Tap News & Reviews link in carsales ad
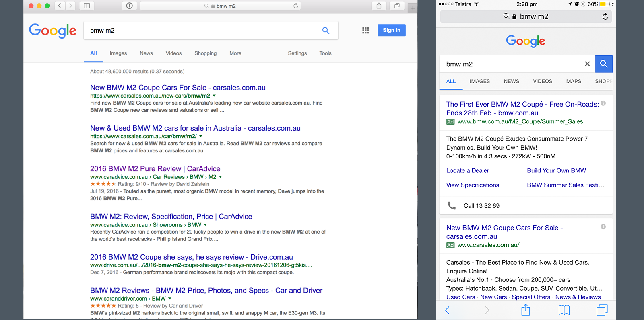The width and height of the screenshot is (644, 320). [578, 297]
